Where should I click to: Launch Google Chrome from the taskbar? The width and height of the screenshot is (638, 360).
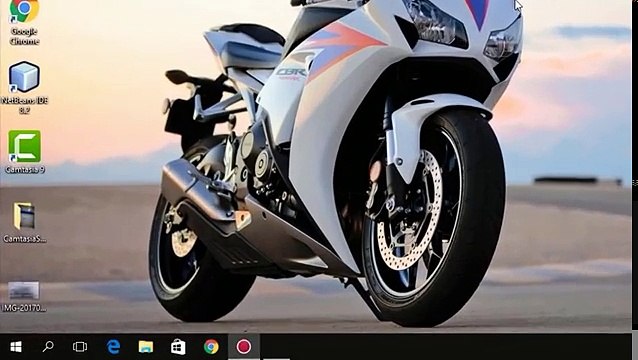click(x=211, y=347)
